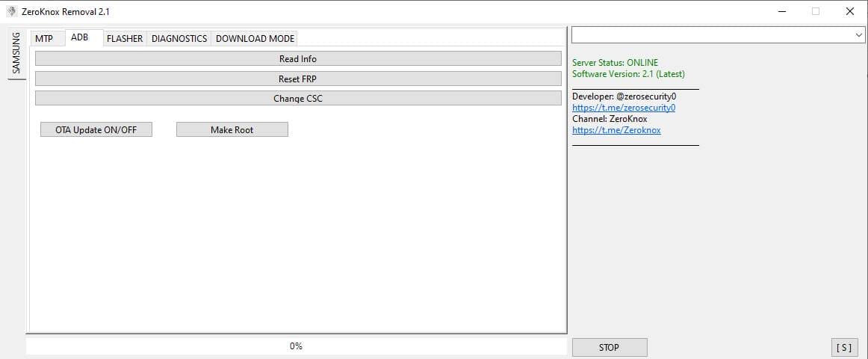Switch to the MTP tab
This screenshot has height=359, width=868.
(x=44, y=38)
